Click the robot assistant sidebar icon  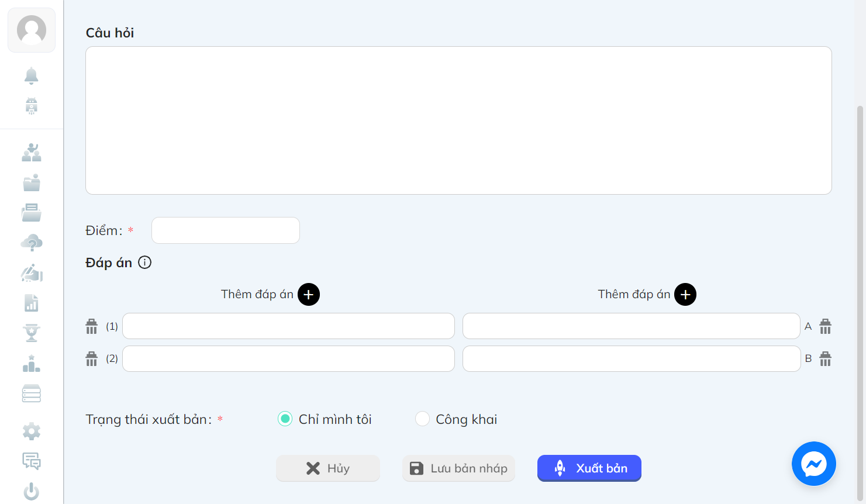[x=32, y=106]
